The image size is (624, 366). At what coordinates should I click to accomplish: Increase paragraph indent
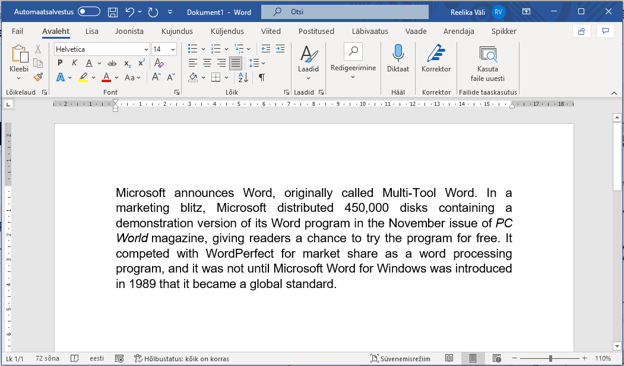[x=280, y=49]
